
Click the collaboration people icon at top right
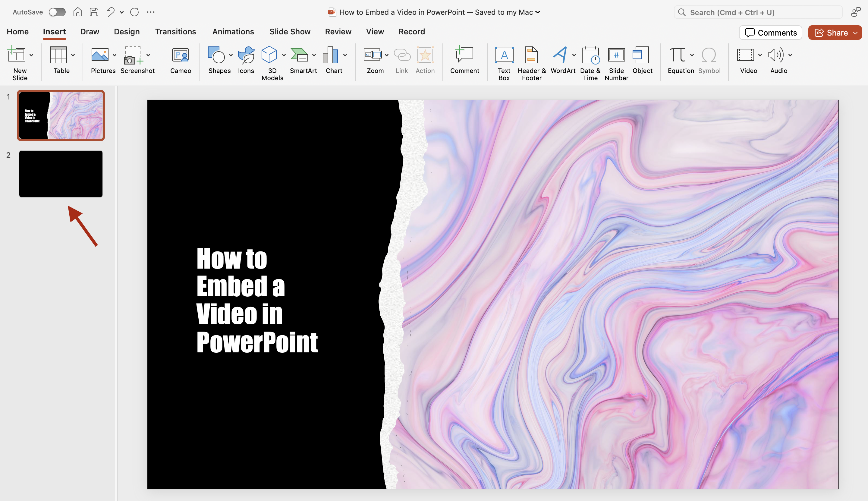[856, 12]
